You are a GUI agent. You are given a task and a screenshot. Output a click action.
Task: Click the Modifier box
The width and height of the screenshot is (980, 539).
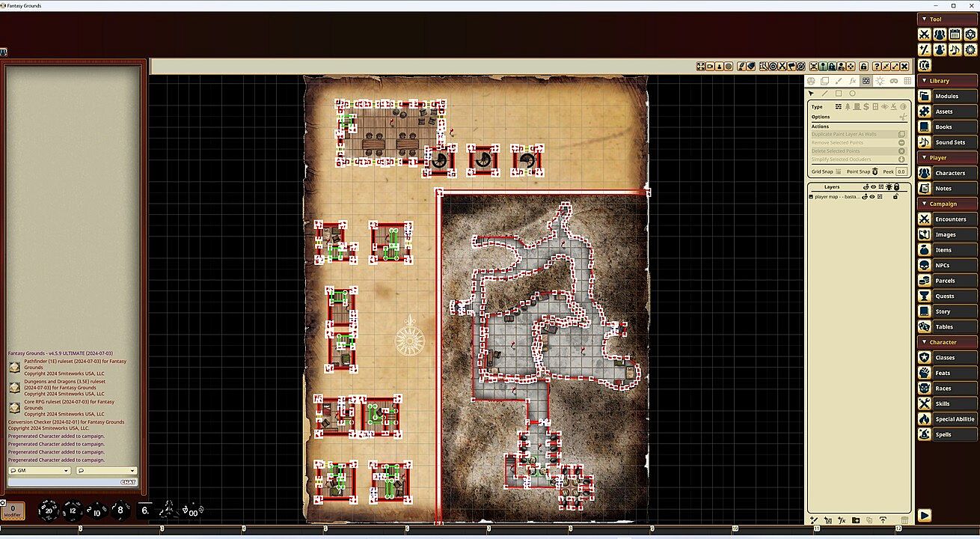[12, 511]
